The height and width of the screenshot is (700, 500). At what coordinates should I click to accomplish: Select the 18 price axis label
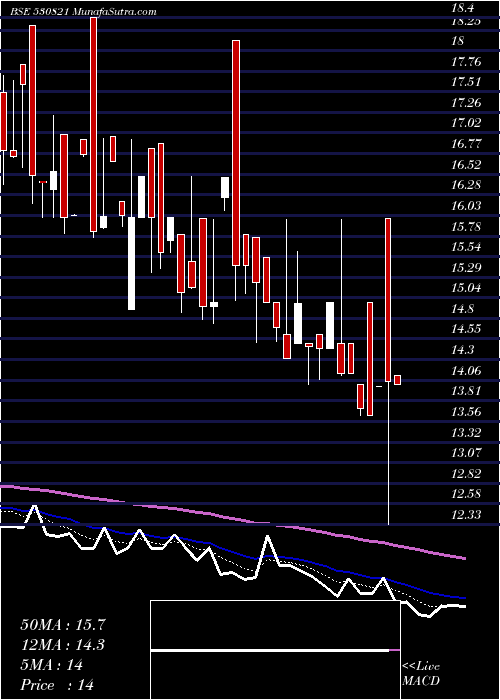458,41
